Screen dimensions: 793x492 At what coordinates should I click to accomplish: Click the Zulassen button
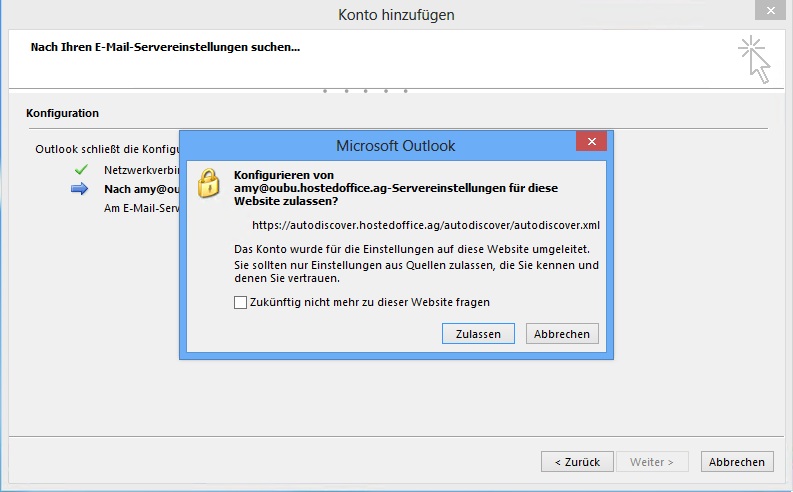click(478, 334)
